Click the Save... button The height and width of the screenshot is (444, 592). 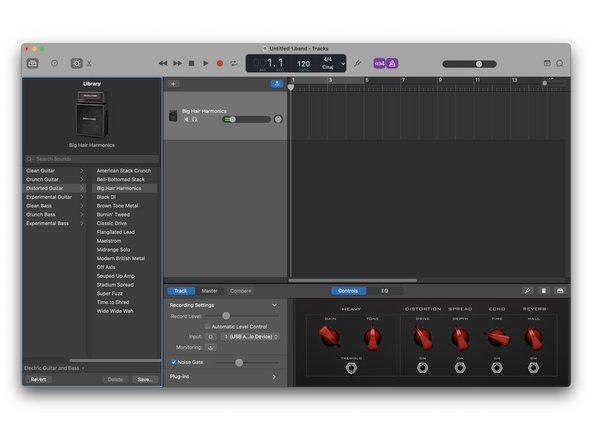[x=145, y=379]
